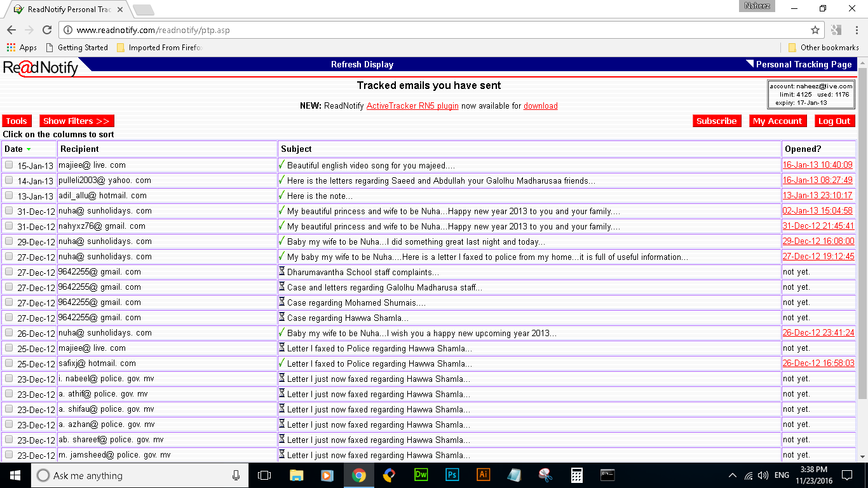Viewport: 868px width, 488px height.
Task: Expand the Show Filters options
Action: tap(76, 121)
